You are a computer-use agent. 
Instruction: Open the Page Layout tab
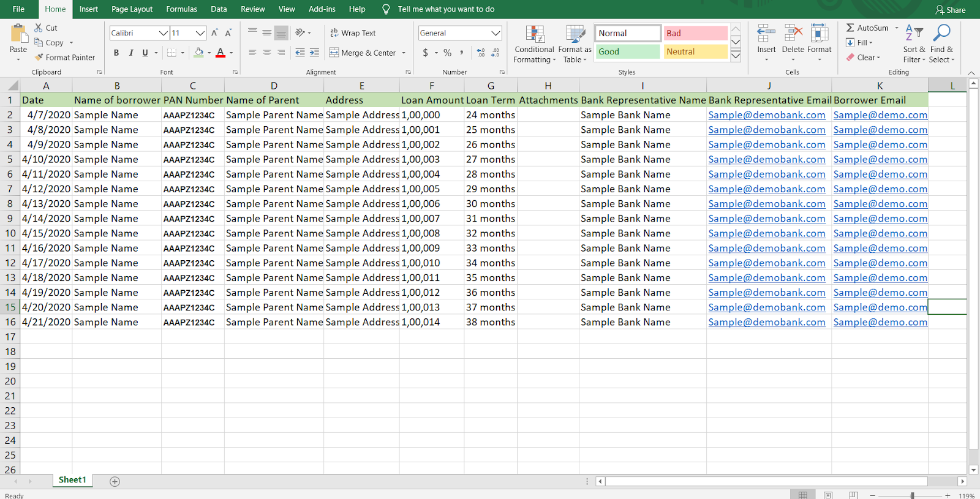(132, 9)
